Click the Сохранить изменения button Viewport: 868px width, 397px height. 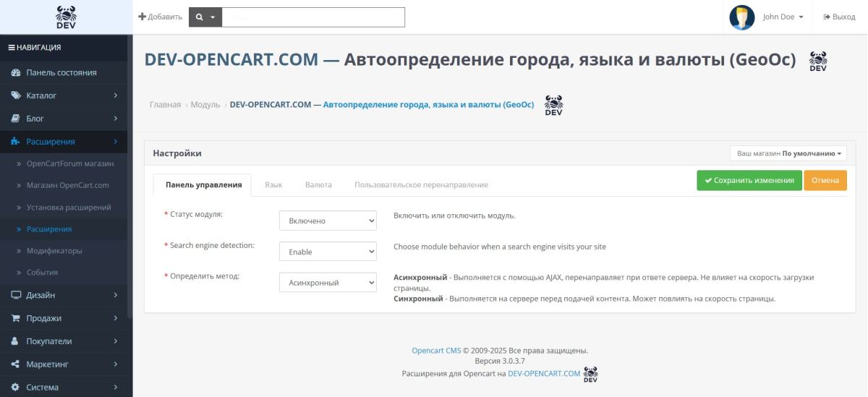click(749, 181)
